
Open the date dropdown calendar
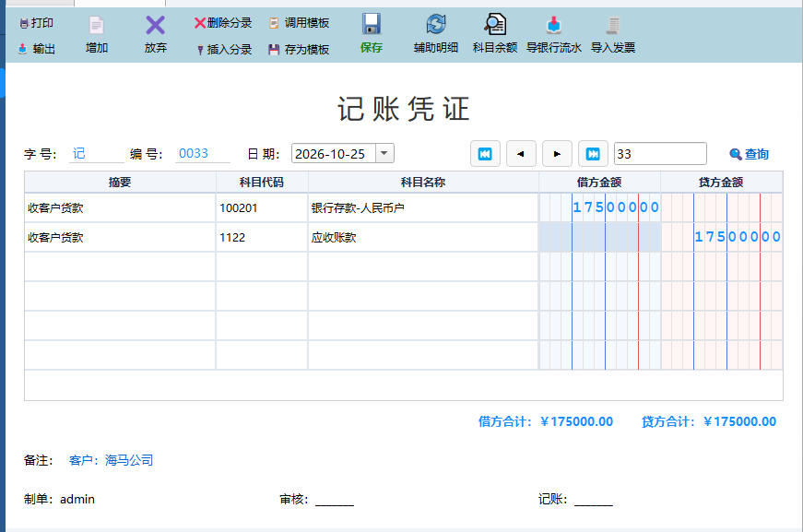click(384, 153)
